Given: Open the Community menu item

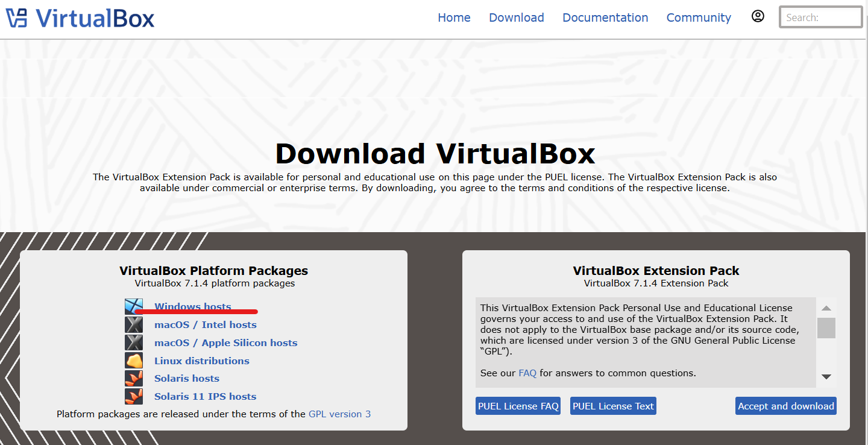Looking at the screenshot, I should coord(699,17).
